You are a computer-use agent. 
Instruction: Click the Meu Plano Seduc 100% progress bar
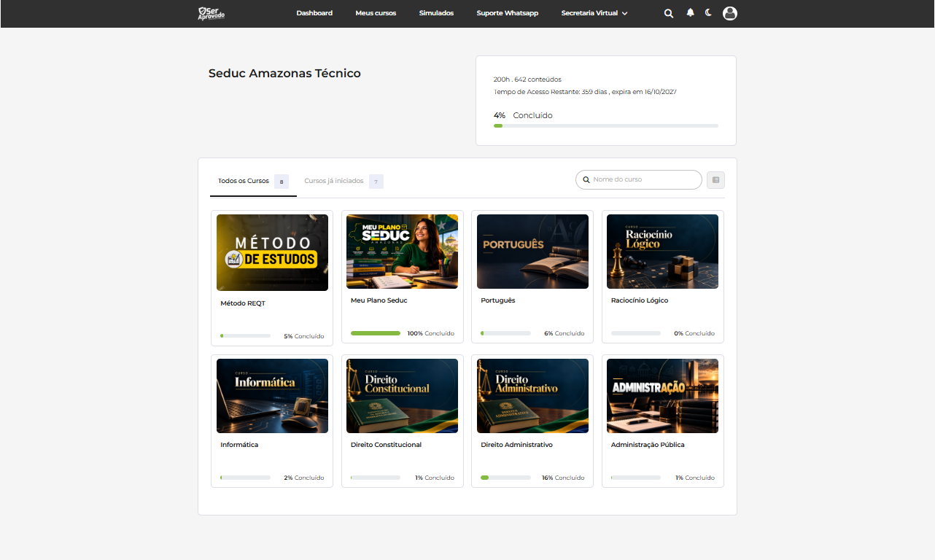tap(376, 333)
